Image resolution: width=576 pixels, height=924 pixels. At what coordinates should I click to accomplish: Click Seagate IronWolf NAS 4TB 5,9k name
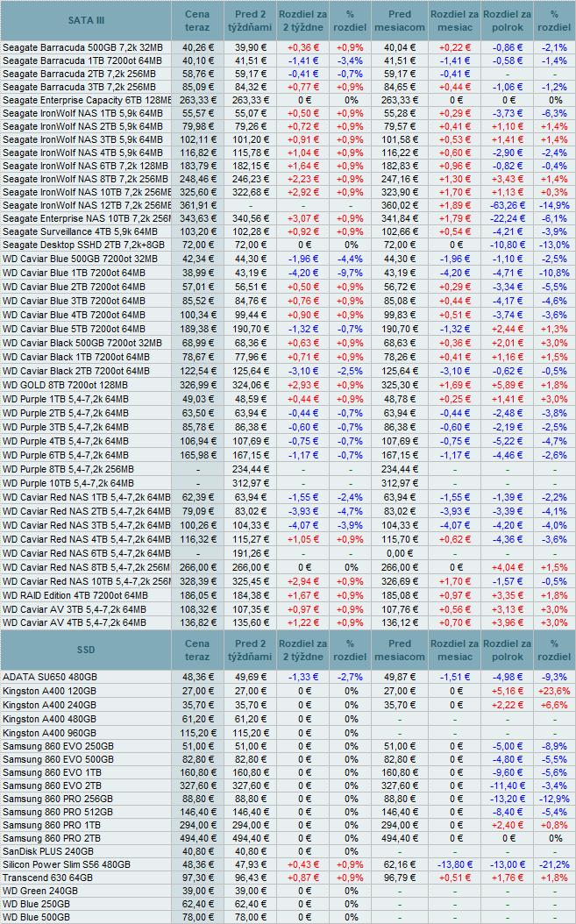pos(82,153)
